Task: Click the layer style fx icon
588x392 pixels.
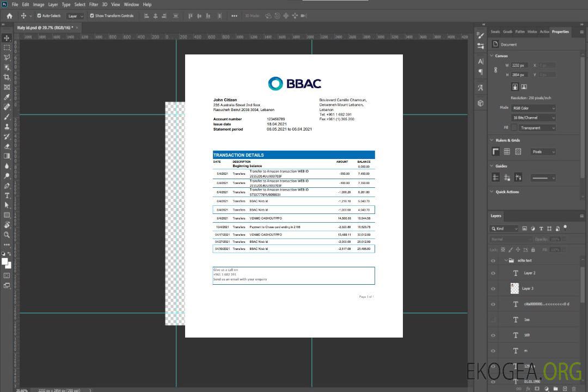Action: (528, 389)
